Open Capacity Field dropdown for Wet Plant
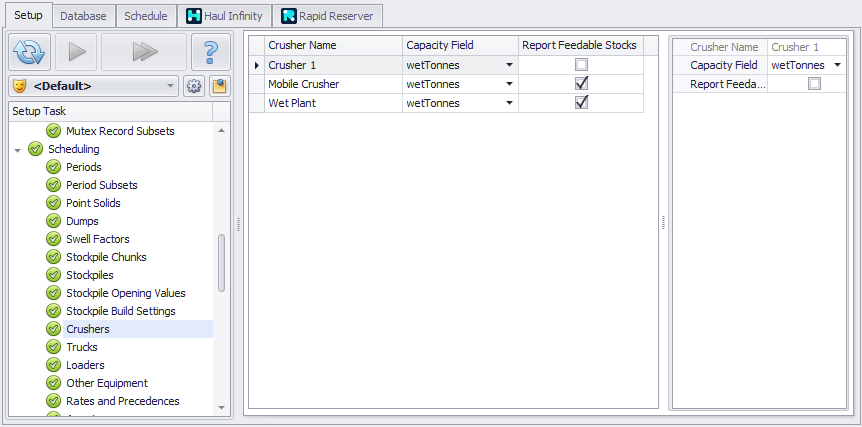The width and height of the screenshot is (862, 427). point(510,103)
